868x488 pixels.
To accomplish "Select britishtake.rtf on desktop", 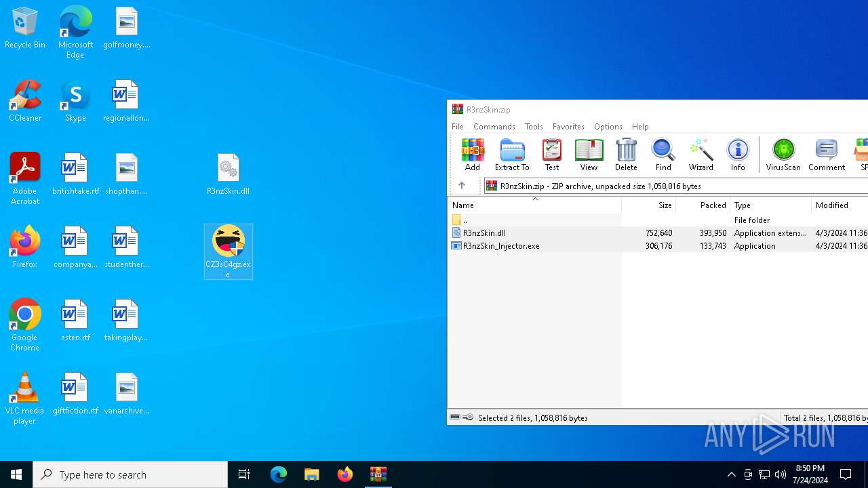I will click(x=75, y=175).
